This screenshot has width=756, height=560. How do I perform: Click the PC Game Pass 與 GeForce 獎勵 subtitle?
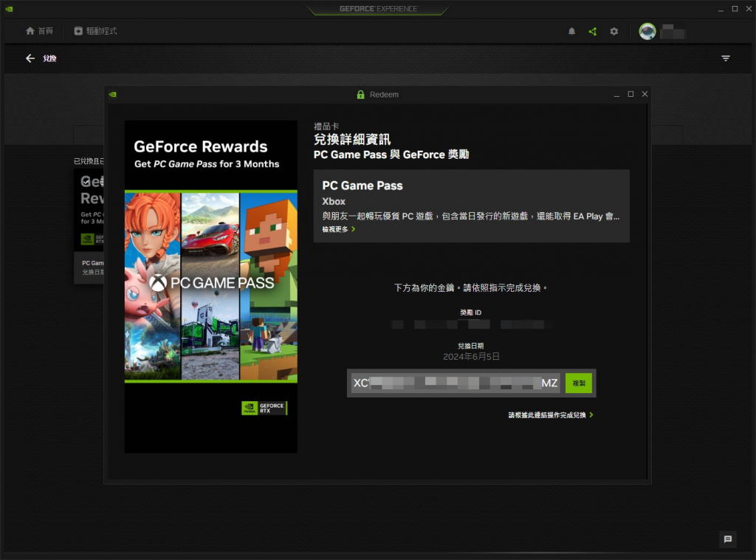tap(391, 154)
